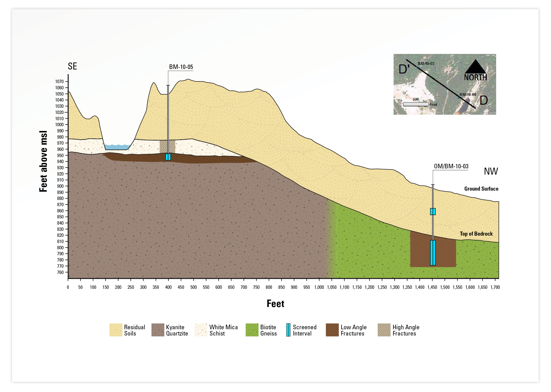The width and height of the screenshot is (551, 392).
Task: Click the BM-10-05 well label
Action: point(181,67)
